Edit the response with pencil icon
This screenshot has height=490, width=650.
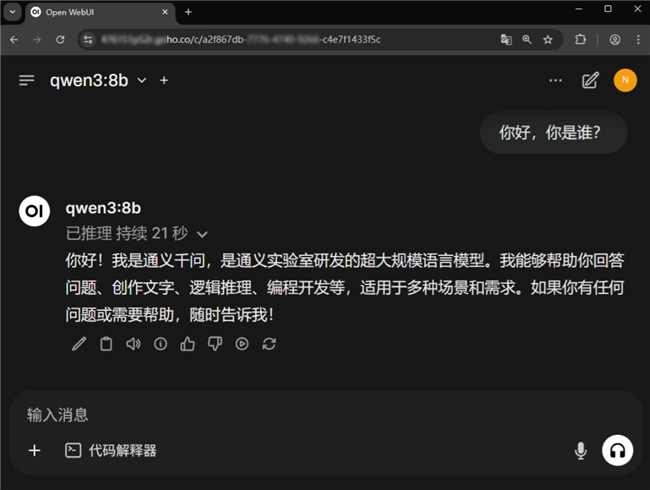[x=79, y=344]
